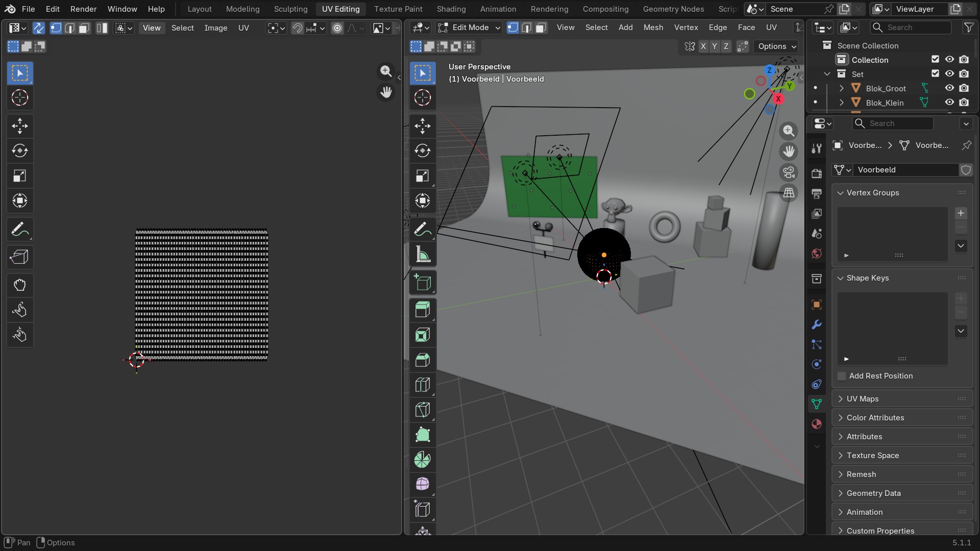Enable Add Rest Position checkbox
980x551 pixels.
pyautogui.click(x=842, y=376)
